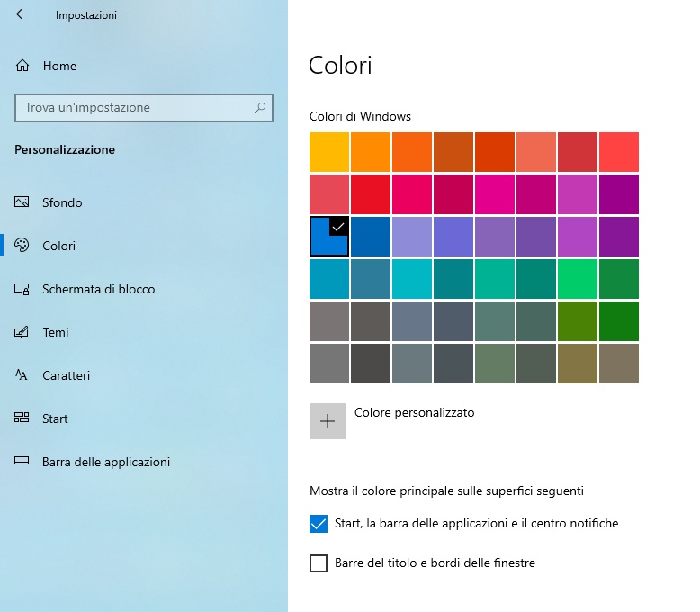This screenshot has width=700, height=612.
Task: Select the Caratteri font icon
Action: [x=22, y=374]
